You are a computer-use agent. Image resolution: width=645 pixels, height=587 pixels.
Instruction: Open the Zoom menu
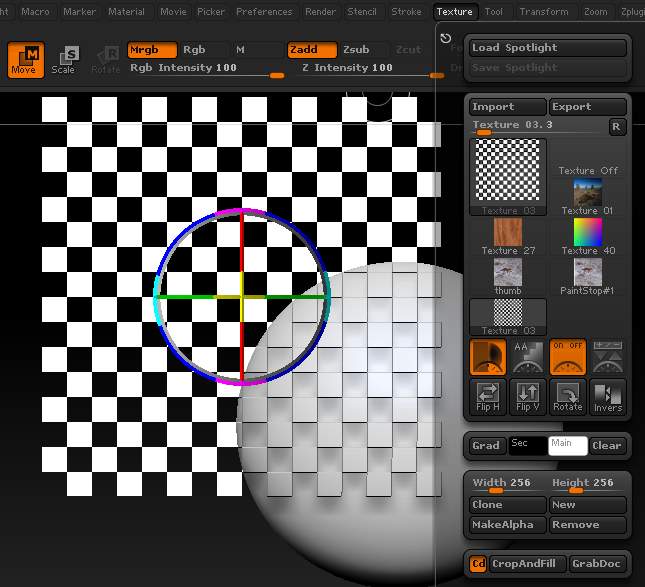(x=596, y=12)
